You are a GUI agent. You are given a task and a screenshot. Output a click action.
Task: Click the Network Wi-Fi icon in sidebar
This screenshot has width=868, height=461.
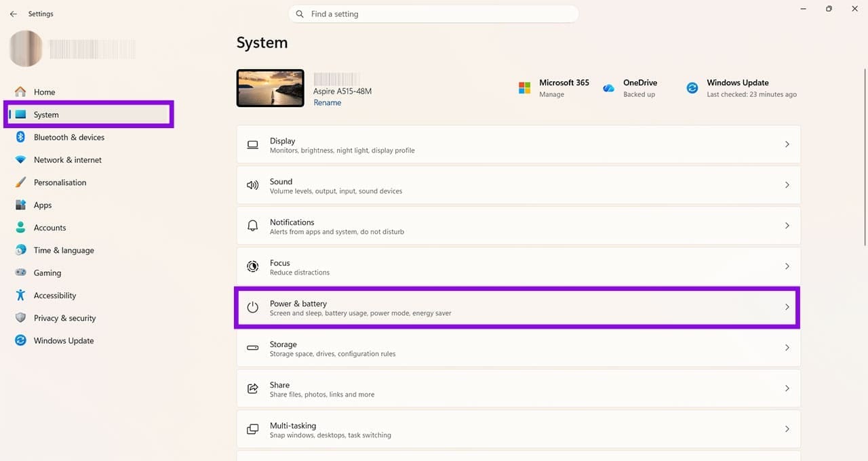pos(20,160)
